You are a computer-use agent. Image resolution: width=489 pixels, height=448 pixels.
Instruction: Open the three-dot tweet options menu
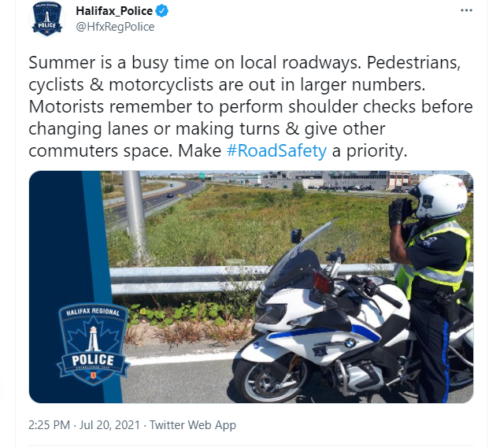click(x=466, y=10)
